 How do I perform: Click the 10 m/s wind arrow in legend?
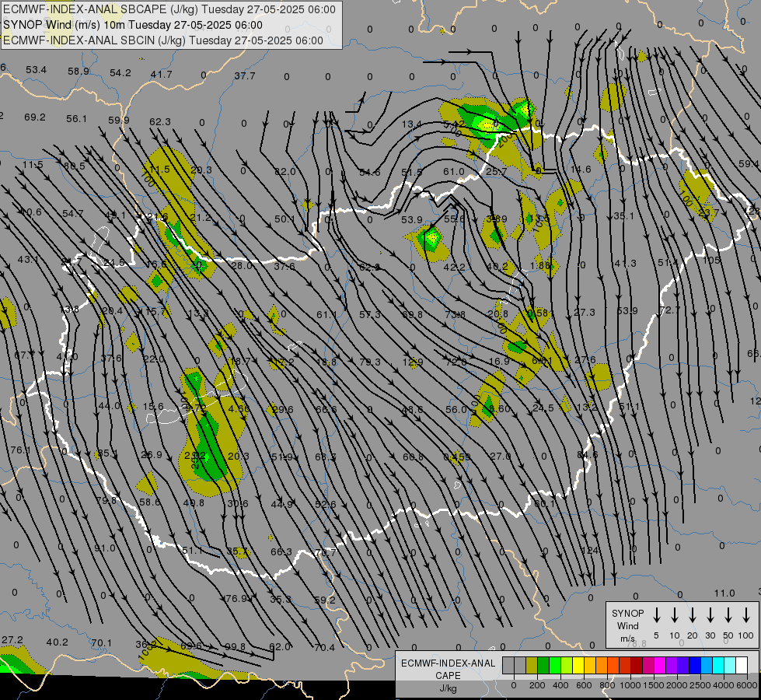pyautogui.click(x=675, y=615)
